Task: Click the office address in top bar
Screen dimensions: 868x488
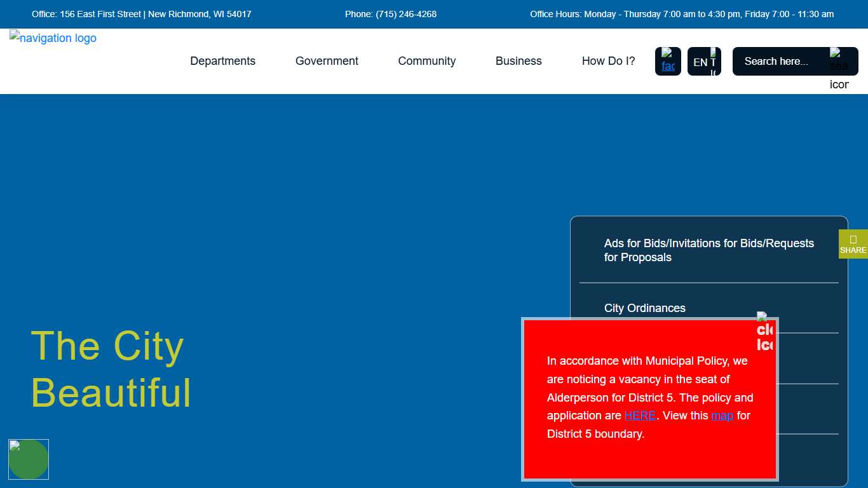Action: (142, 14)
